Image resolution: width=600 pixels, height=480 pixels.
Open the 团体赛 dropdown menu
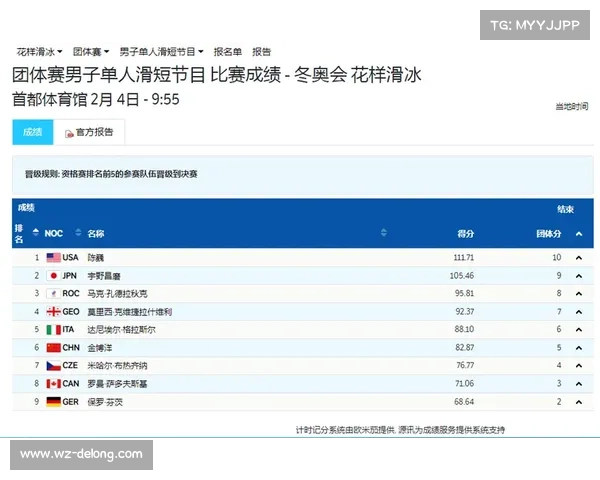pyautogui.click(x=91, y=52)
